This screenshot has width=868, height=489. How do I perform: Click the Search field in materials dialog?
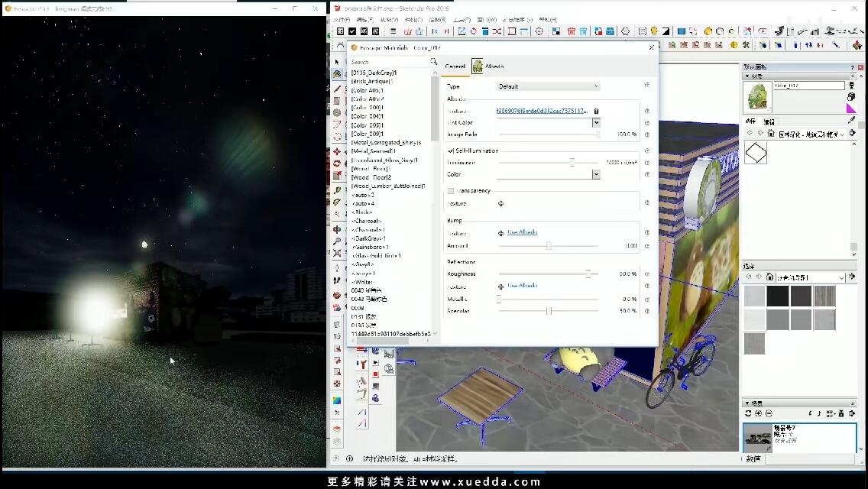[x=390, y=62]
